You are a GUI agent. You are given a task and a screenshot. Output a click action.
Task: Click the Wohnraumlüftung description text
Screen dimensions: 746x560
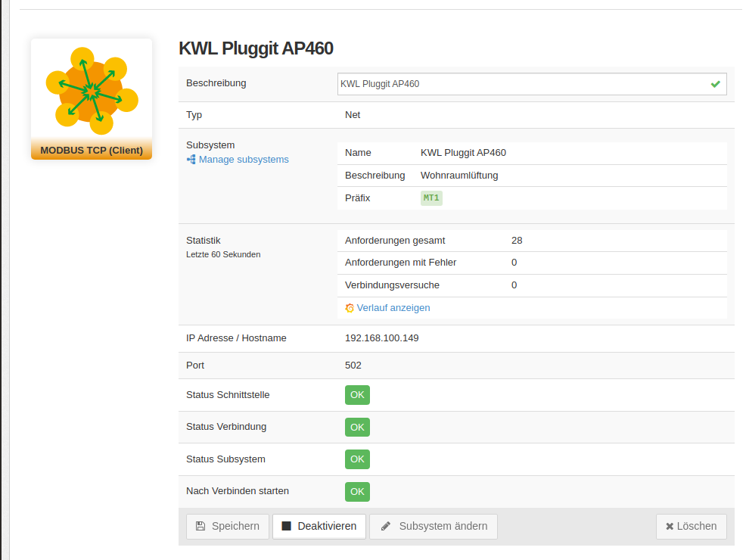[x=459, y=176]
